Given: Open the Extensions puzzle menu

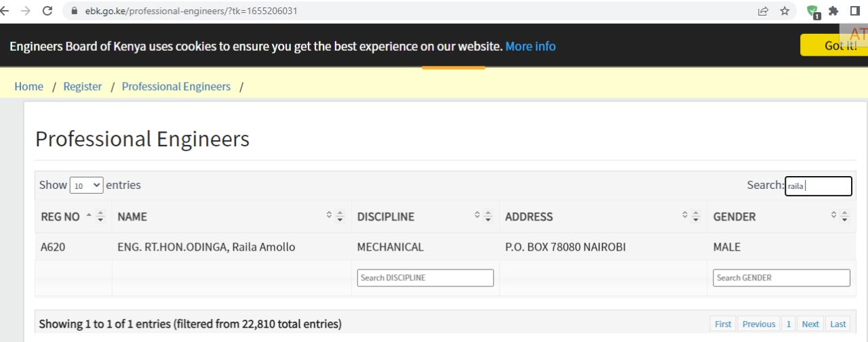Looking at the screenshot, I should (x=833, y=11).
